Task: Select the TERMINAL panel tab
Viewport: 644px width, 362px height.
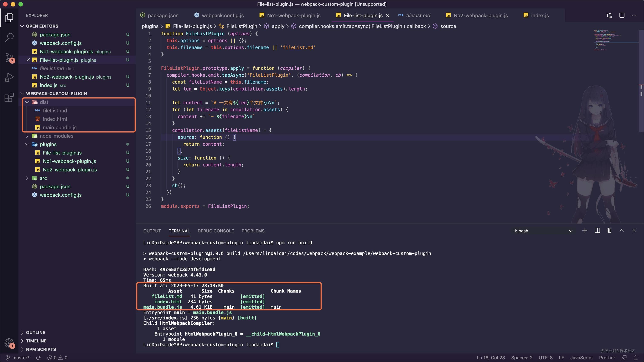Action: [x=179, y=231]
